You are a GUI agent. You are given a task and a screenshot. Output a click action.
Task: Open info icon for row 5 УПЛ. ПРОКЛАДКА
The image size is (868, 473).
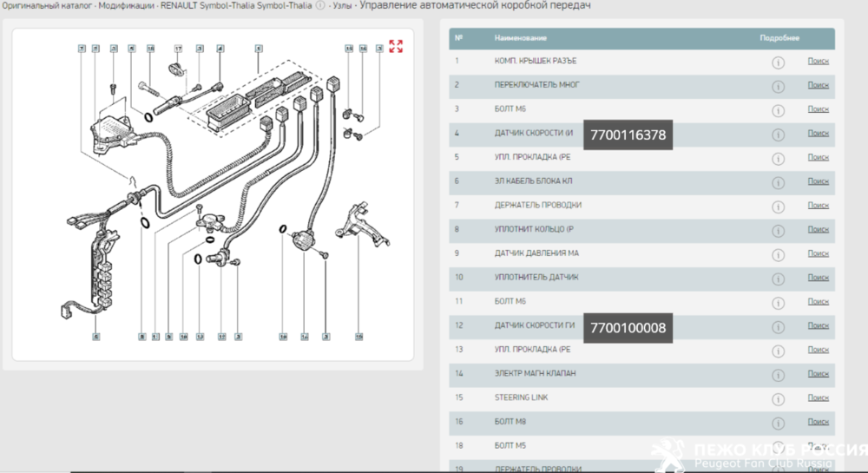click(x=778, y=159)
